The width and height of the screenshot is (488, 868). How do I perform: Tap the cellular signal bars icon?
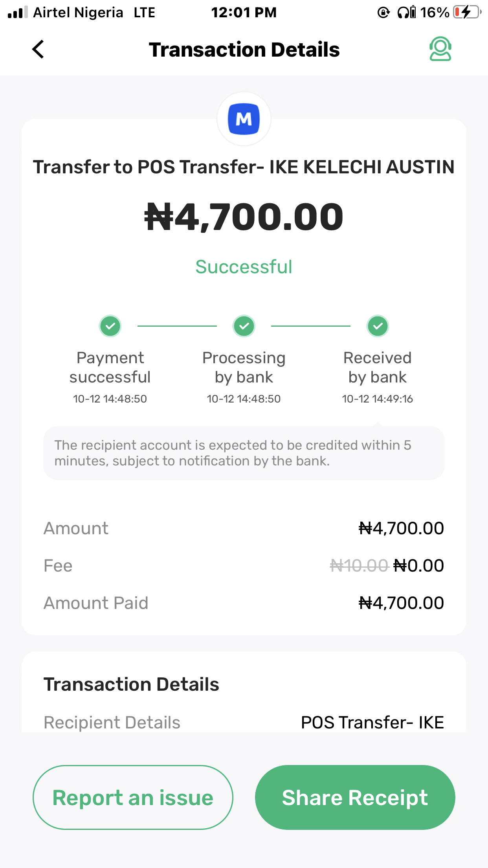tap(18, 13)
